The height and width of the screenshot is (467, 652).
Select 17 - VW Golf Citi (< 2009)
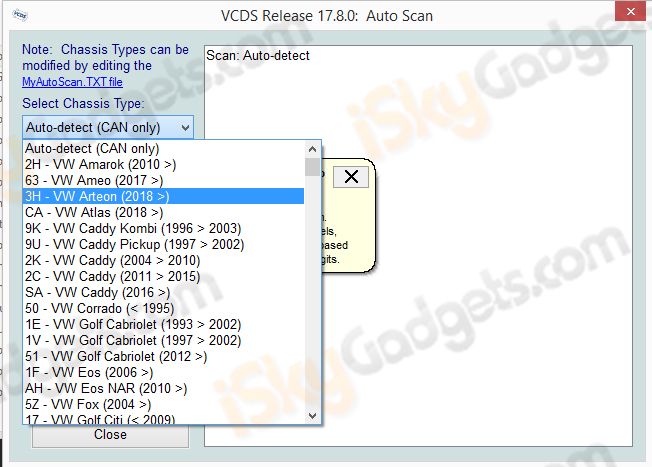163,418
